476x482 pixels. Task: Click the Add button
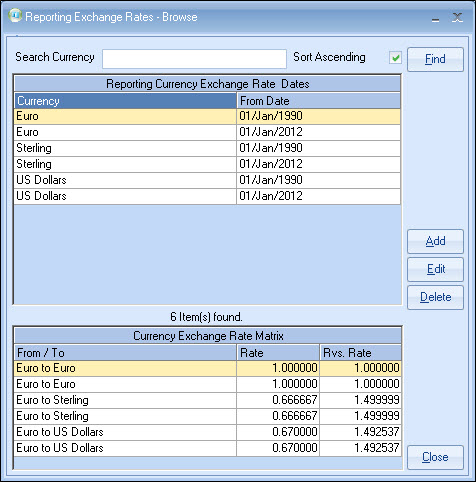[435, 241]
